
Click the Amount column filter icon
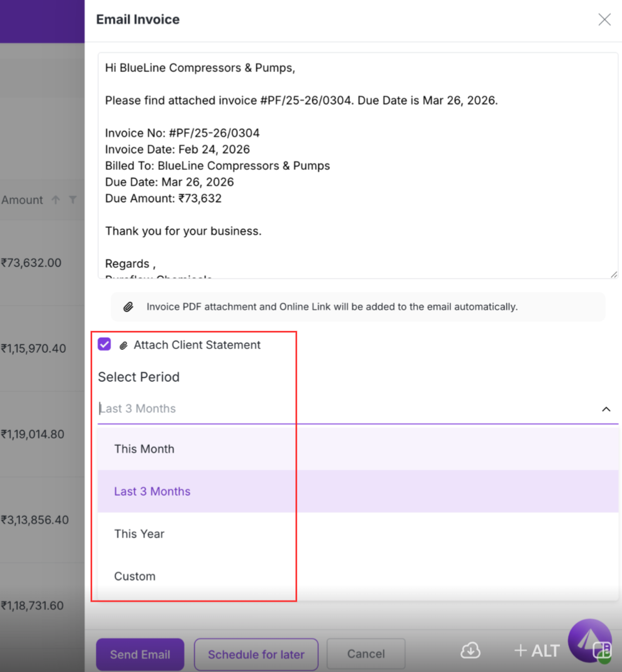(73, 200)
